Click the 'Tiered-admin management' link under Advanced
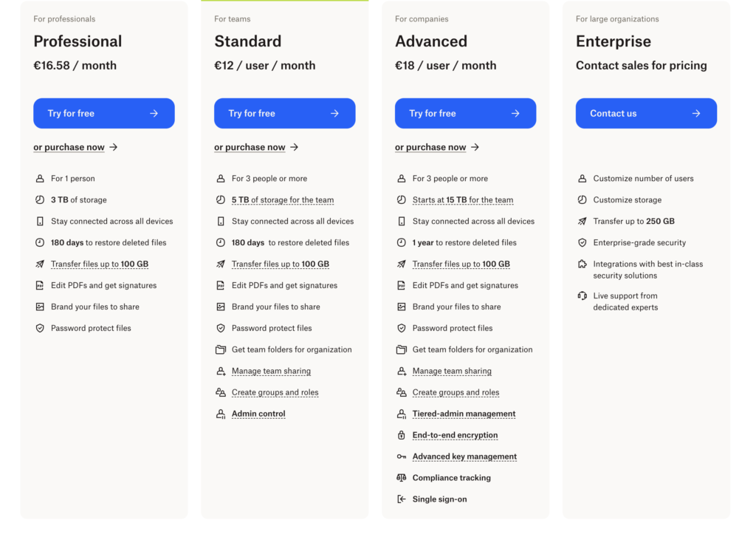 pyautogui.click(x=464, y=414)
